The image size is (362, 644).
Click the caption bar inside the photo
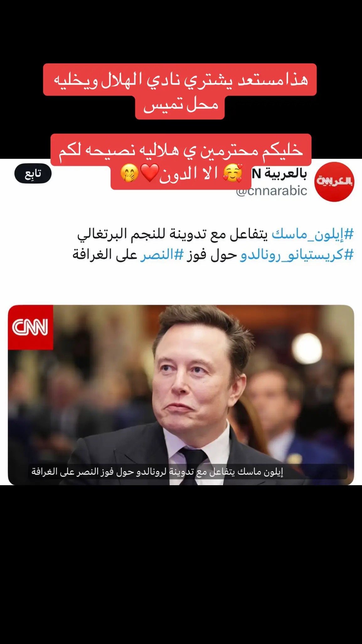point(188,471)
